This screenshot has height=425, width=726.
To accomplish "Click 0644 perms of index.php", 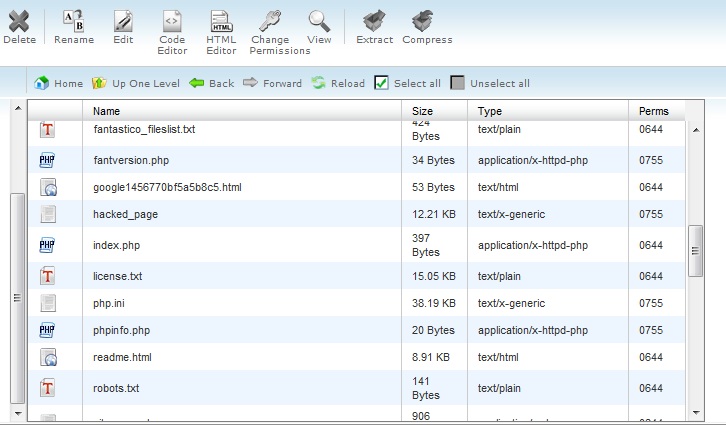I will 651,245.
